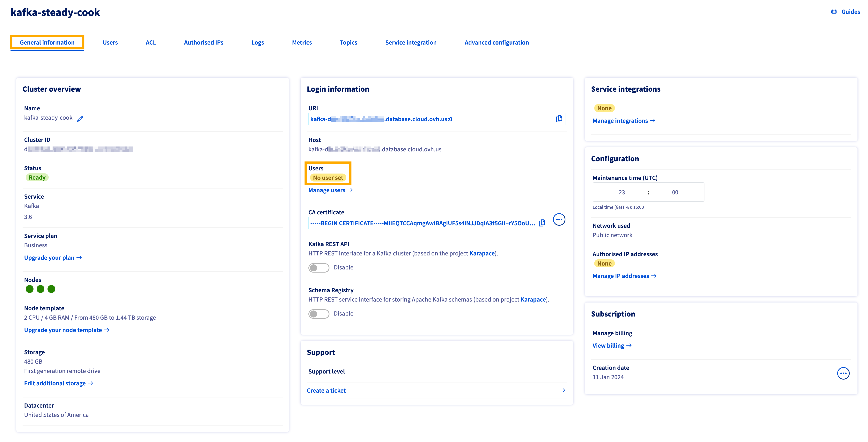Disable the Kafka REST API
Image resolution: width=868 pixels, height=442 pixels.
(x=318, y=267)
